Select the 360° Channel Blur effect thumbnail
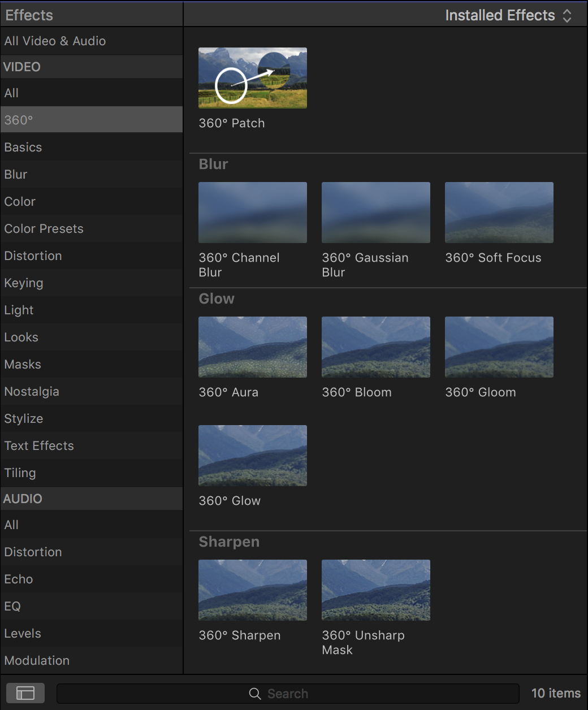588x710 pixels. tap(253, 213)
